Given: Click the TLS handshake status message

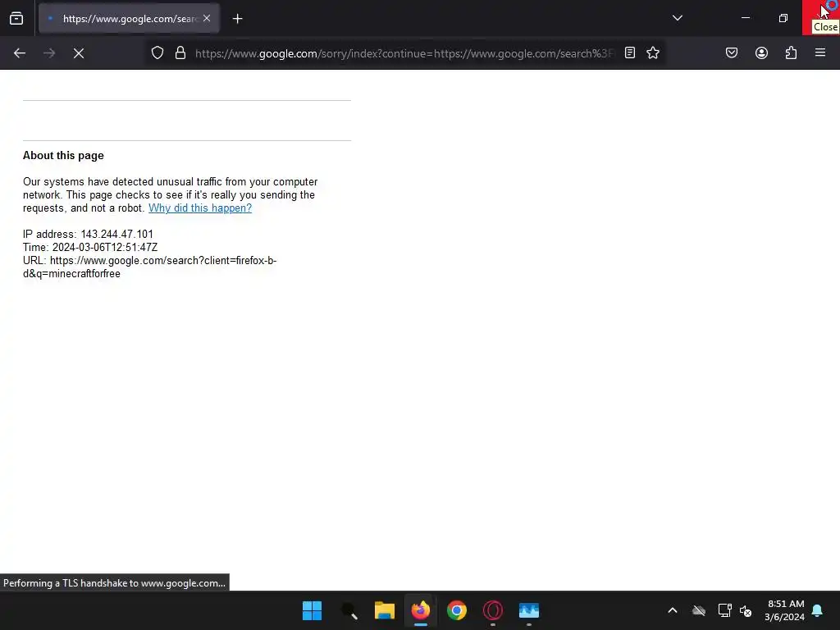Looking at the screenshot, I should click(x=115, y=583).
